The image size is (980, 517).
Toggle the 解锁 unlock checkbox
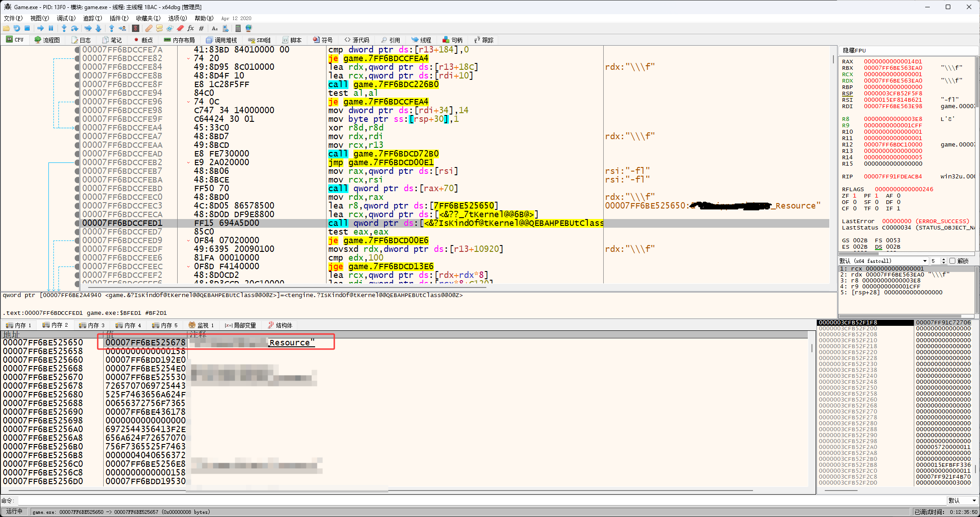pos(952,261)
